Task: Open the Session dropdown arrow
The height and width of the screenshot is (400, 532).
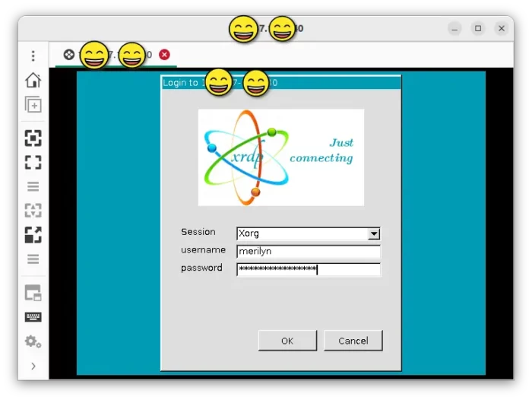Action: coord(374,233)
